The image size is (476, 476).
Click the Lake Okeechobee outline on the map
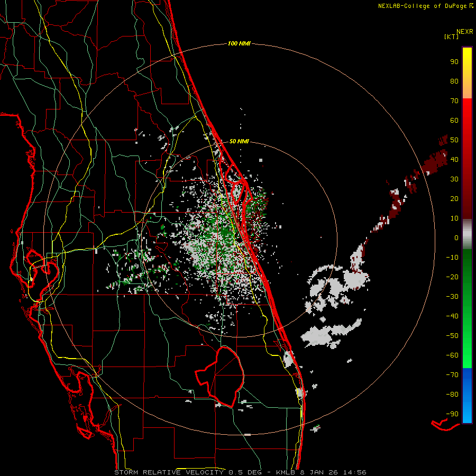coord(221,377)
